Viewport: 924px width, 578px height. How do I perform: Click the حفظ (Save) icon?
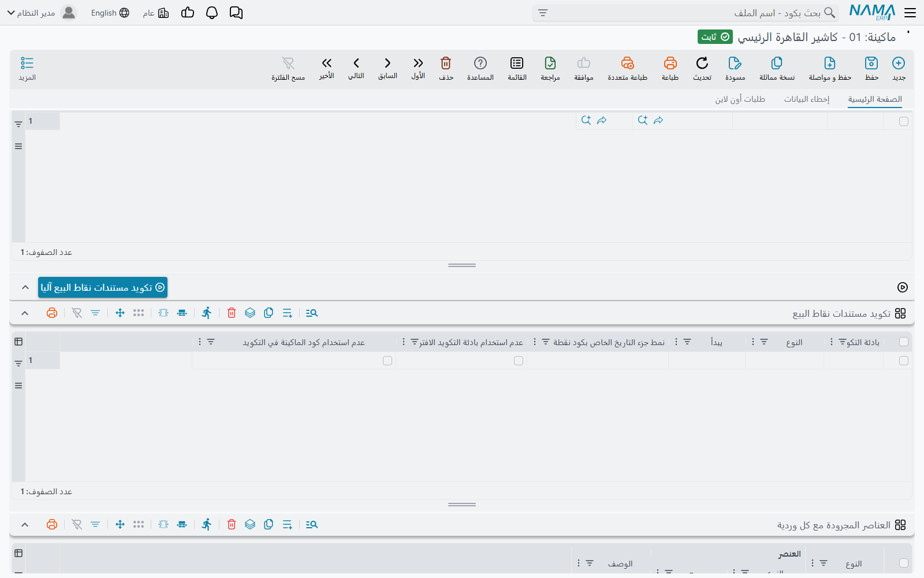point(871,63)
